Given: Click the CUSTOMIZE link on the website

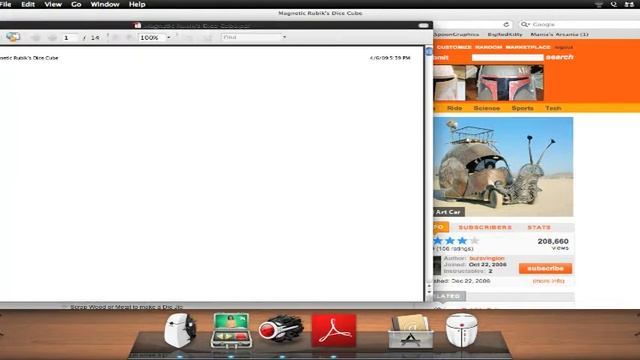Looking at the screenshot, I should click(x=454, y=47).
